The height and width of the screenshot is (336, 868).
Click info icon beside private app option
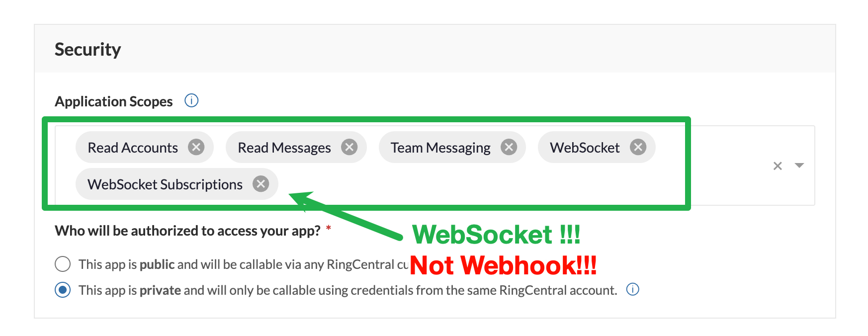coord(632,289)
